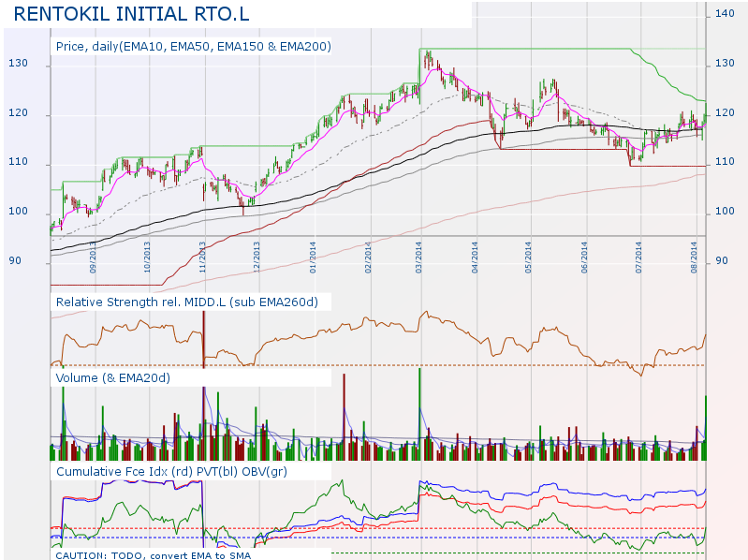
Task: Click the 120 value on right price axis
Action: (725, 113)
